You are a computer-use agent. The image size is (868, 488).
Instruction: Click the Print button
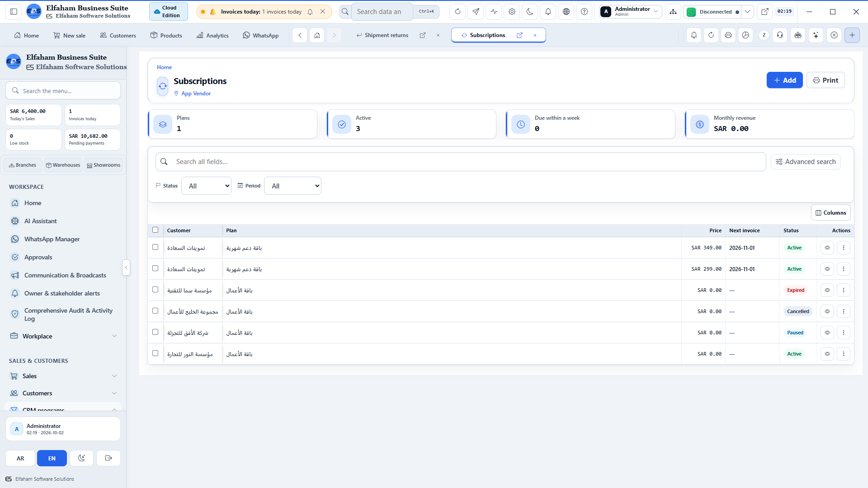coord(826,80)
